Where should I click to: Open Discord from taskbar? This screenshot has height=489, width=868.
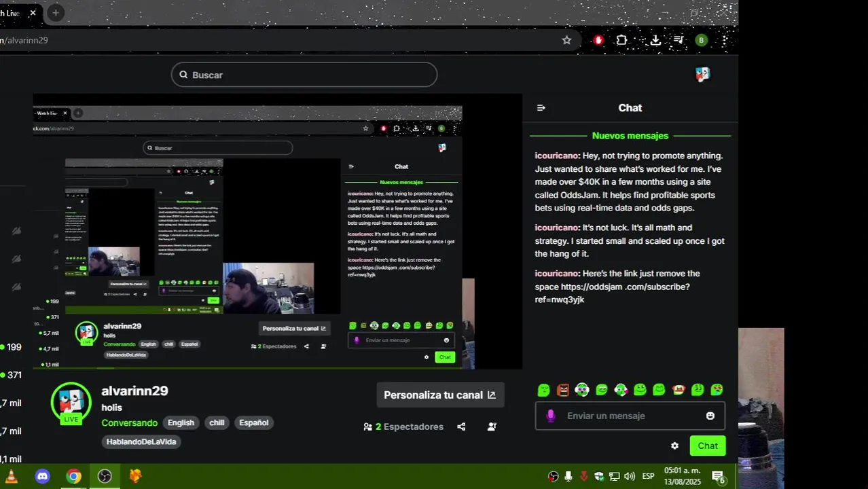coord(43,477)
